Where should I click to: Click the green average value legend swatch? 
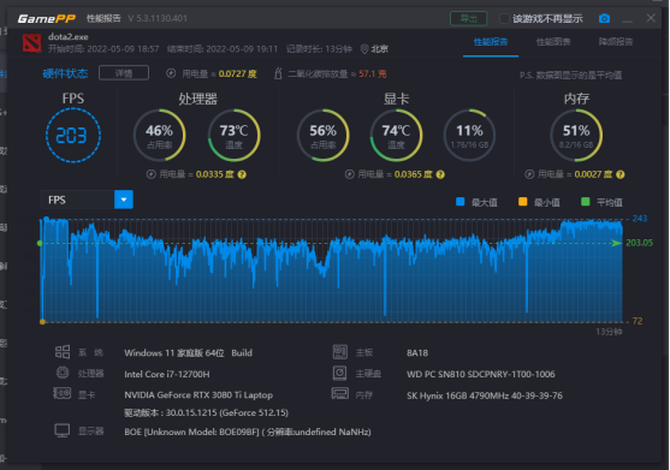point(585,202)
